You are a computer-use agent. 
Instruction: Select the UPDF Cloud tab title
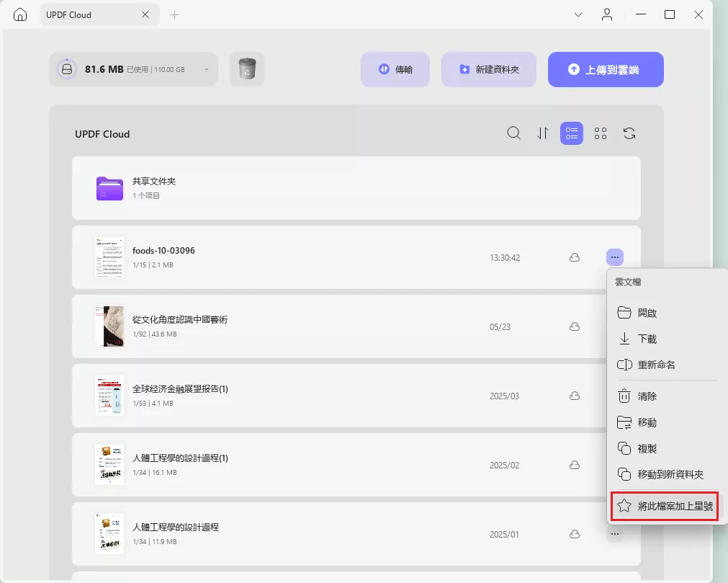click(68, 15)
